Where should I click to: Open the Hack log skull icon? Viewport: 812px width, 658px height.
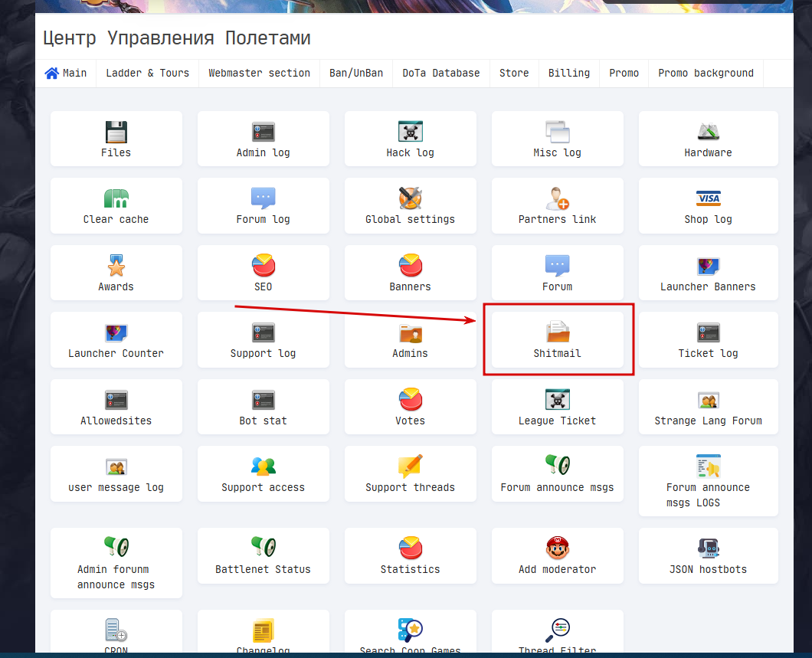coord(410,132)
